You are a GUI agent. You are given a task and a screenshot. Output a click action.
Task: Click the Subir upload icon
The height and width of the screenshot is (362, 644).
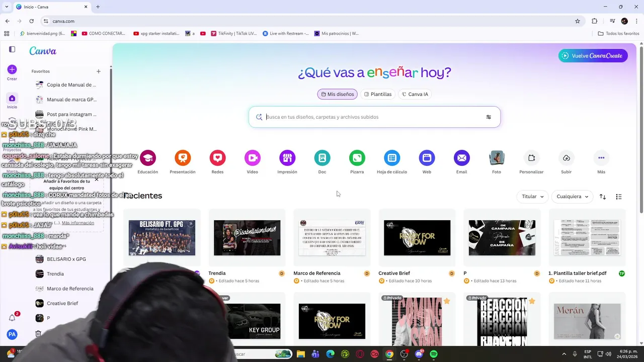pyautogui.click(x=567, y=158)
